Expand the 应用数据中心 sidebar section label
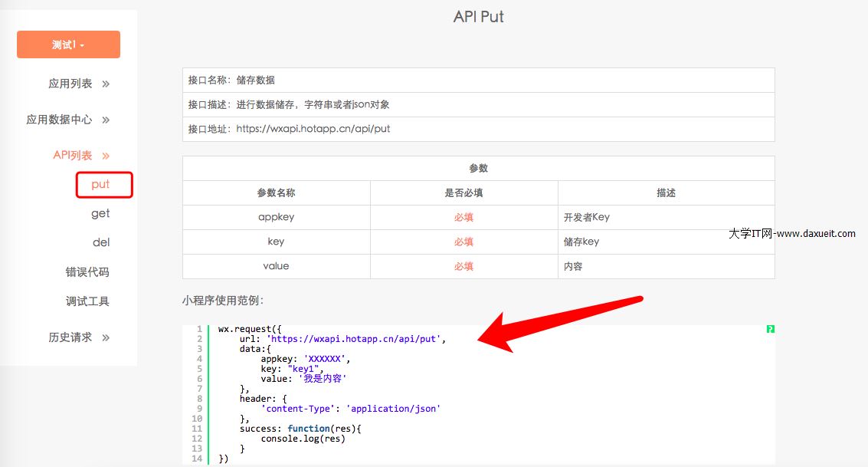This screenshot has height=467, width=868. 59,120
